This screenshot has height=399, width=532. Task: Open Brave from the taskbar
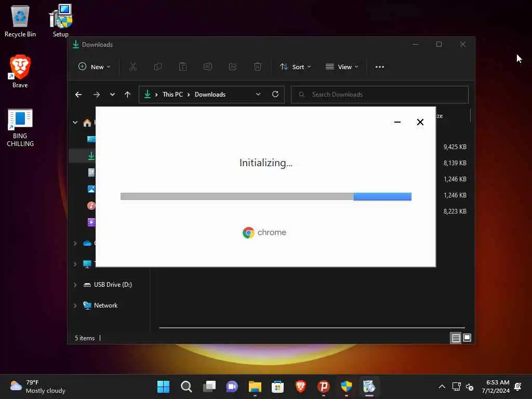click(301, 387)
